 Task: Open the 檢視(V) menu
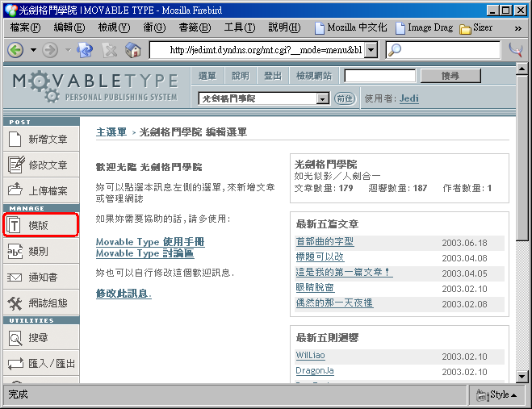(x=114, y=27)
